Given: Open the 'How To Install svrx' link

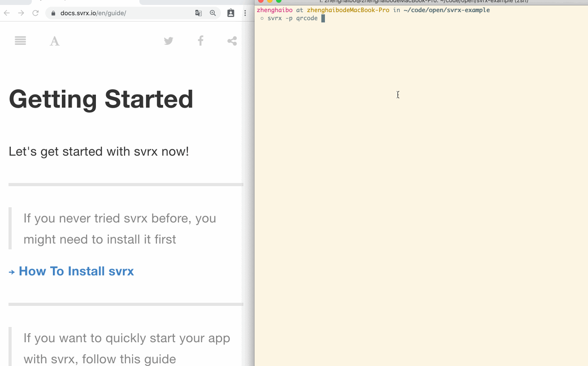Looking at the screenshot, I should point(76,271).
